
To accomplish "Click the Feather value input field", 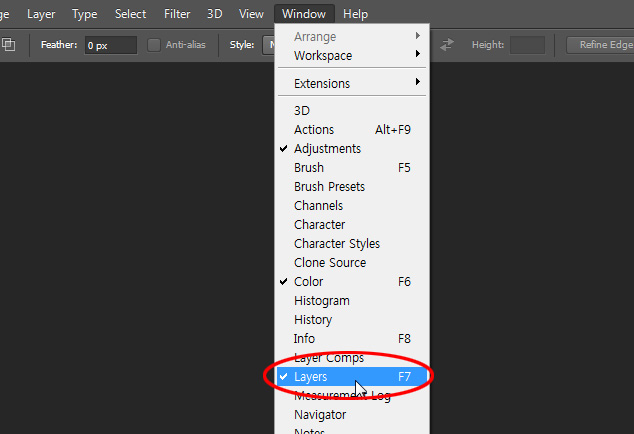I will point(110,45).
